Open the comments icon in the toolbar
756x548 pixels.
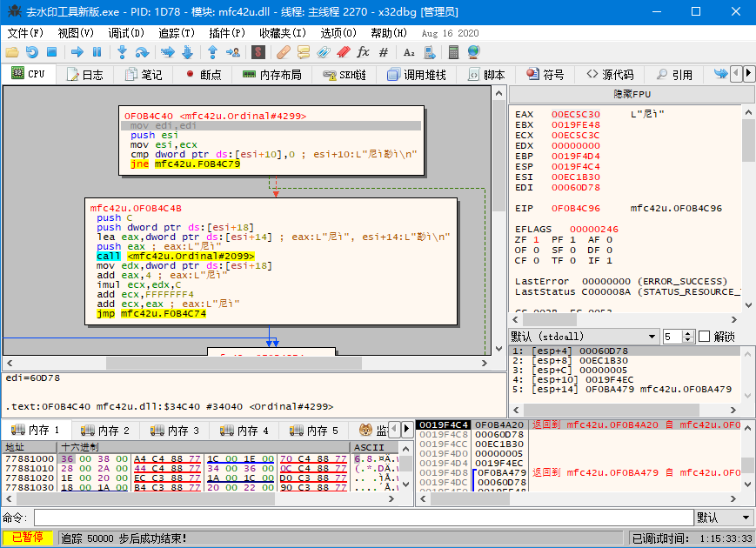(x=304, y=52)
